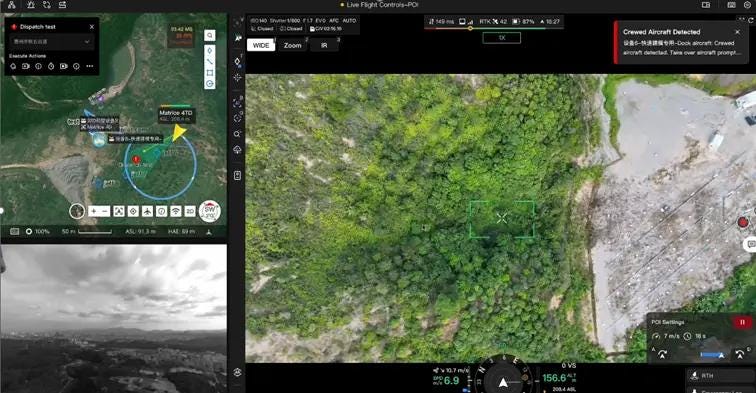756x393 pixels.
Task: Click the 6.9 speed readout
Action: 451,380
